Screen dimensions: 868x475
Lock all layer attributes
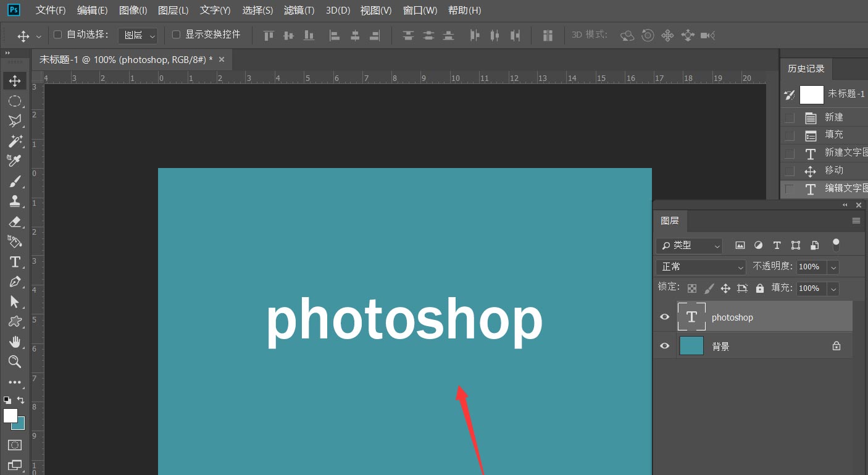759,288
